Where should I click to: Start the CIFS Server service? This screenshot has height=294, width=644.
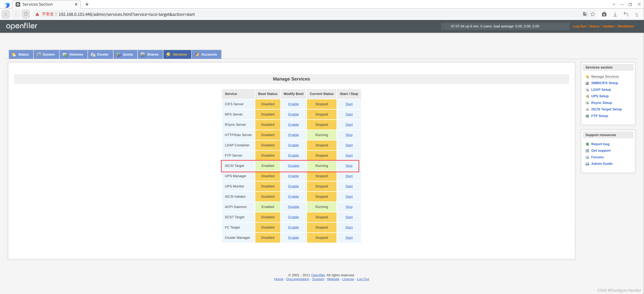click(x=349, y=104)
